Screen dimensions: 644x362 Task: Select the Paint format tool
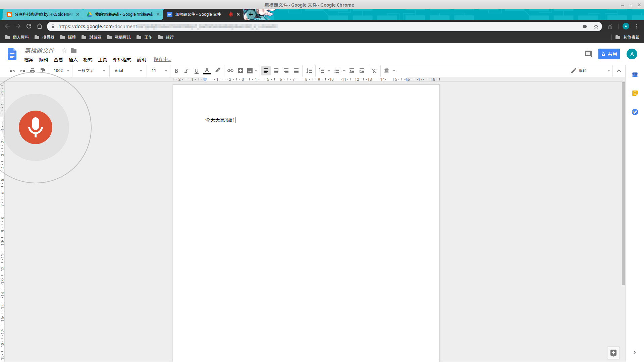(x=43, y=71)
